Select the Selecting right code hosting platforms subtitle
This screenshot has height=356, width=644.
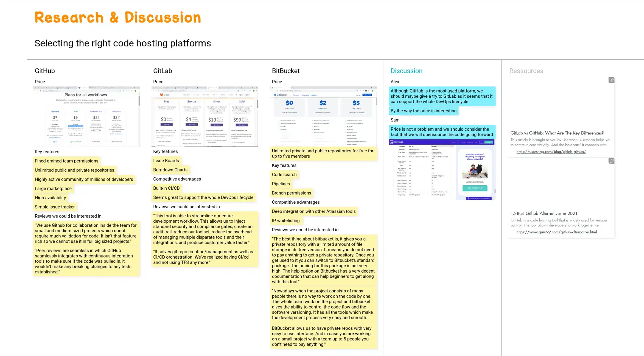[x=123, y=43]
